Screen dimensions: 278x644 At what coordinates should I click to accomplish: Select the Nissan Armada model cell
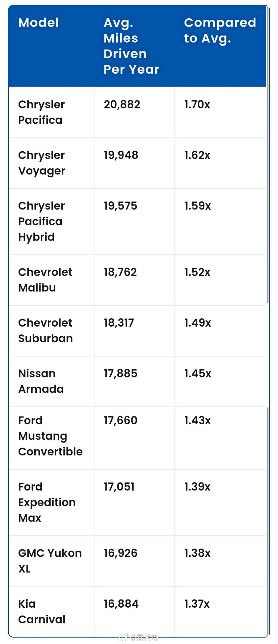pos(51,382)
